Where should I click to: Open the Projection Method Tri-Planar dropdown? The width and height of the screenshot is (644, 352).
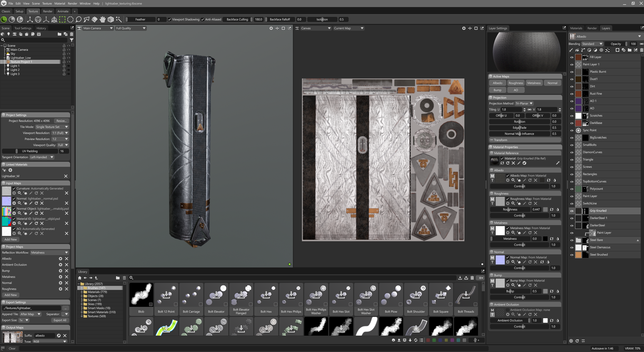[524, 103]
